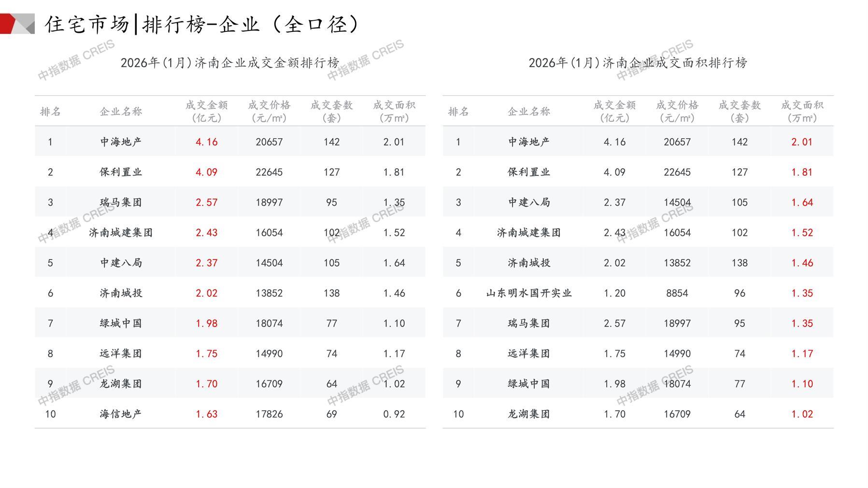This screenshot has height=488, width=868.
Task: Click the slide title 住宅市场|排行榜-企业（全口径）
Action: (x=202, y=24)
